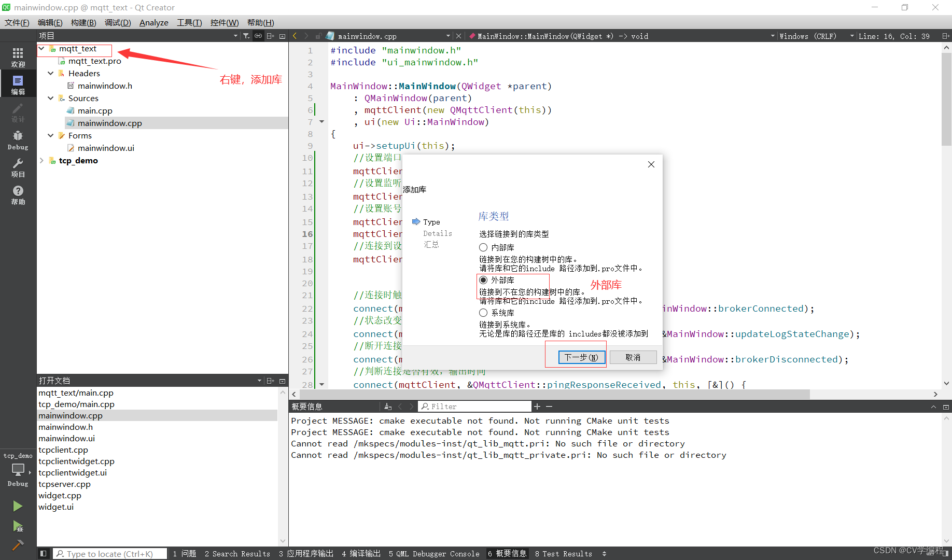Toggle synchronize with editor link icon
The image size is (952, 560).
(258, 36)
